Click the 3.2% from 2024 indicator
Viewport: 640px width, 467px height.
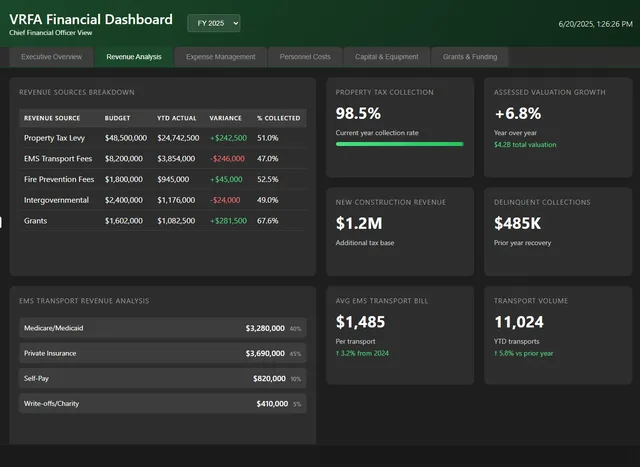[362, 354]
